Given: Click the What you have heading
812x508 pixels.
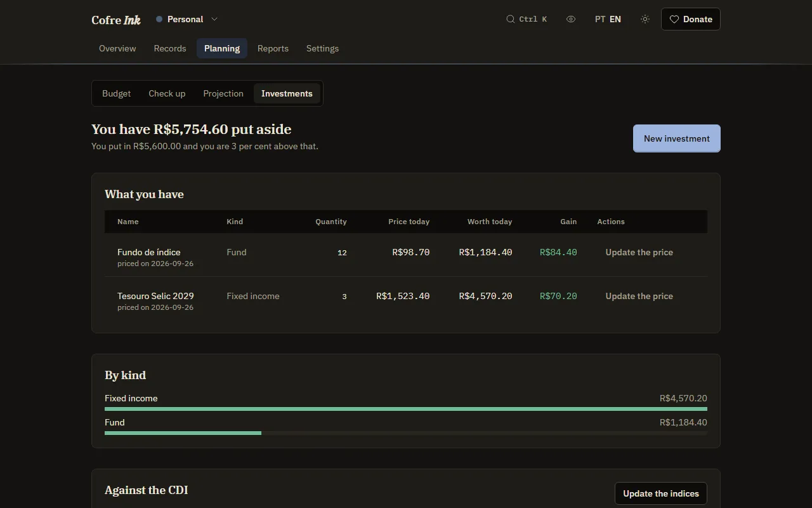Looking at the screenshot, I should coord(144,194).
